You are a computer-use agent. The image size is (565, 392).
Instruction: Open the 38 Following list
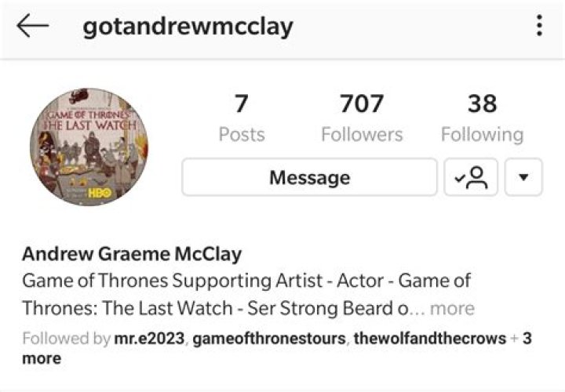pos(482,118)
